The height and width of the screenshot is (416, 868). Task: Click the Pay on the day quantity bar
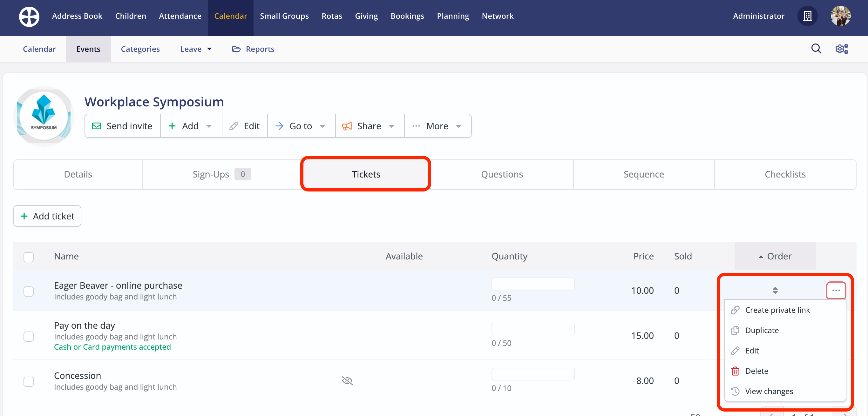click(532, 329)
